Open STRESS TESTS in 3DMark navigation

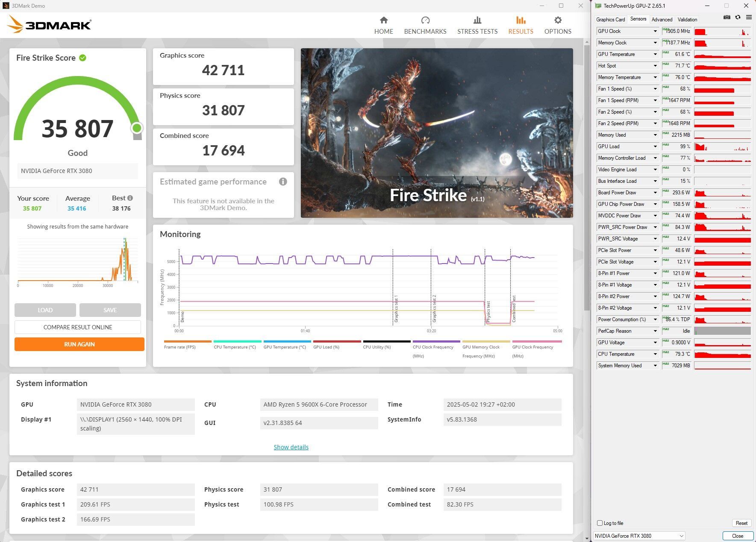coord(477,25)
